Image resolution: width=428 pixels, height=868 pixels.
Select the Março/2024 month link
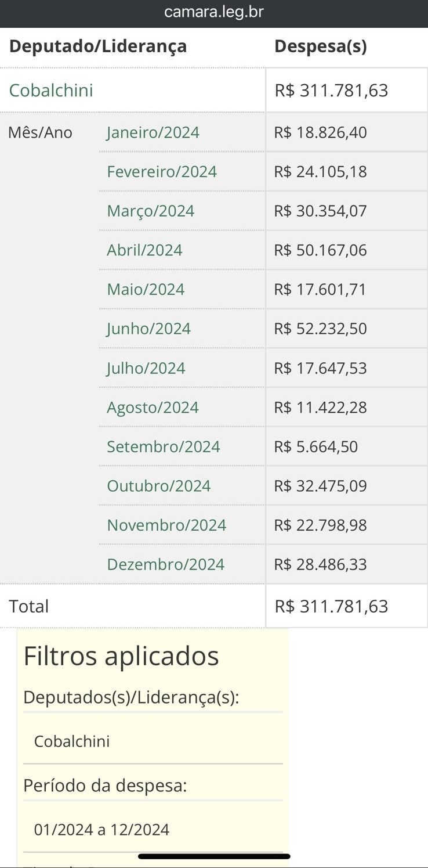tap(151, 211)
